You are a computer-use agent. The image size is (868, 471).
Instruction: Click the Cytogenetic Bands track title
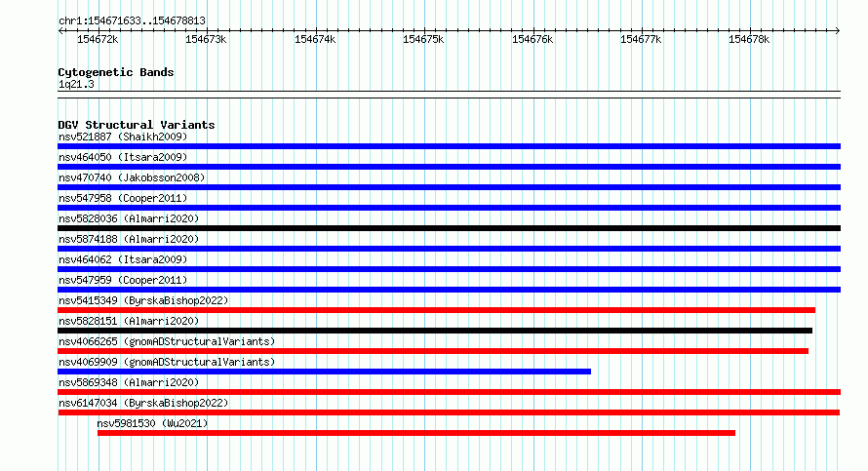point(116,72)
